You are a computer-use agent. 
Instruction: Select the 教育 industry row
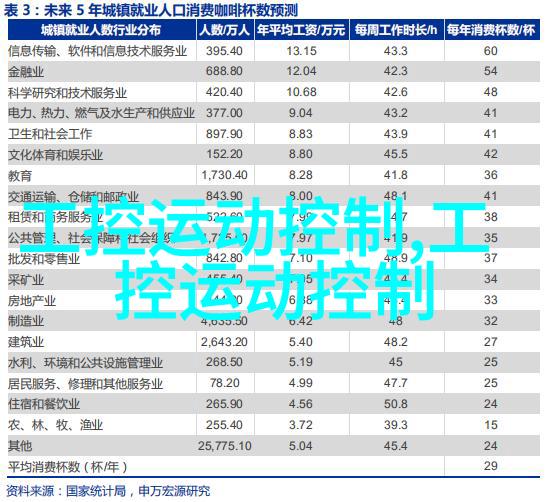click(274, 175)
